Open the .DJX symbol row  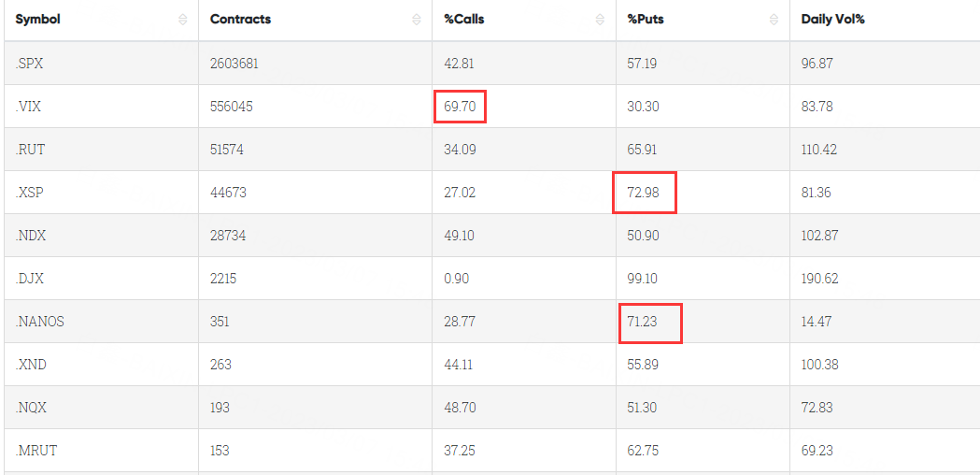(x=30, y=279)
